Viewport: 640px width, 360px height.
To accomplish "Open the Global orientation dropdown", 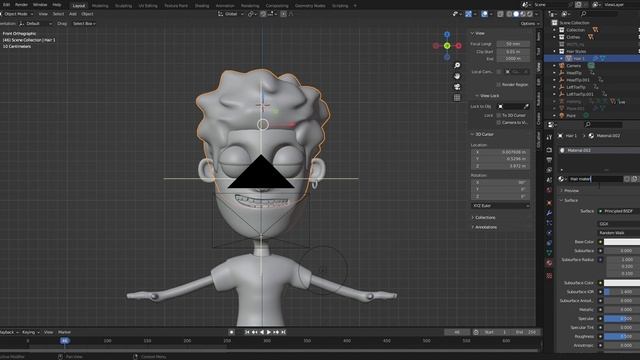I will 231,14.
